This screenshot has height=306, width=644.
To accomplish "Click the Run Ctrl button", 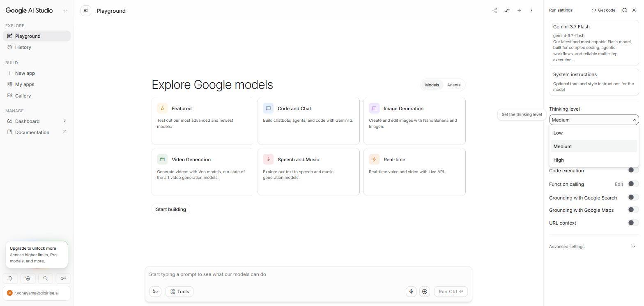I will [x=451, y=292].
